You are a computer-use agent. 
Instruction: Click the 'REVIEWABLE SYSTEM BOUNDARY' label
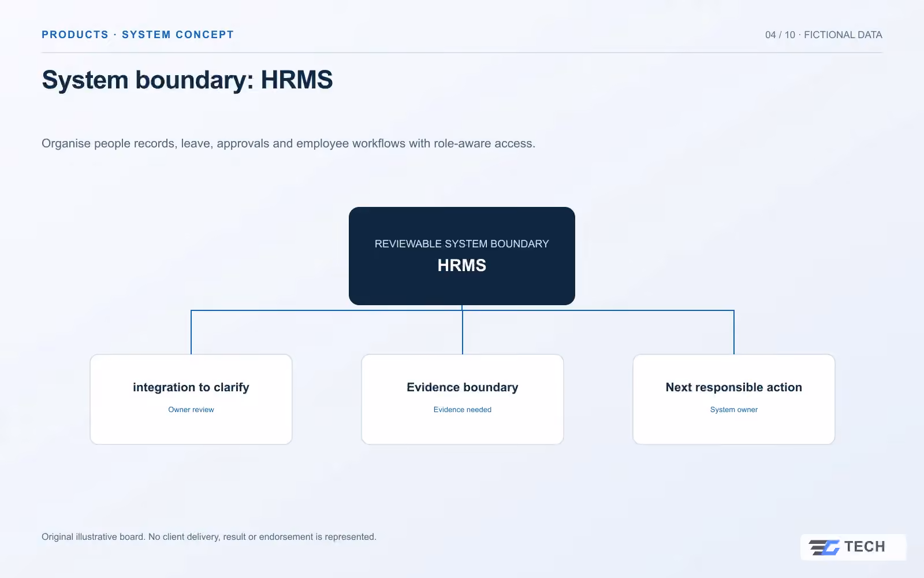point(462,244)
